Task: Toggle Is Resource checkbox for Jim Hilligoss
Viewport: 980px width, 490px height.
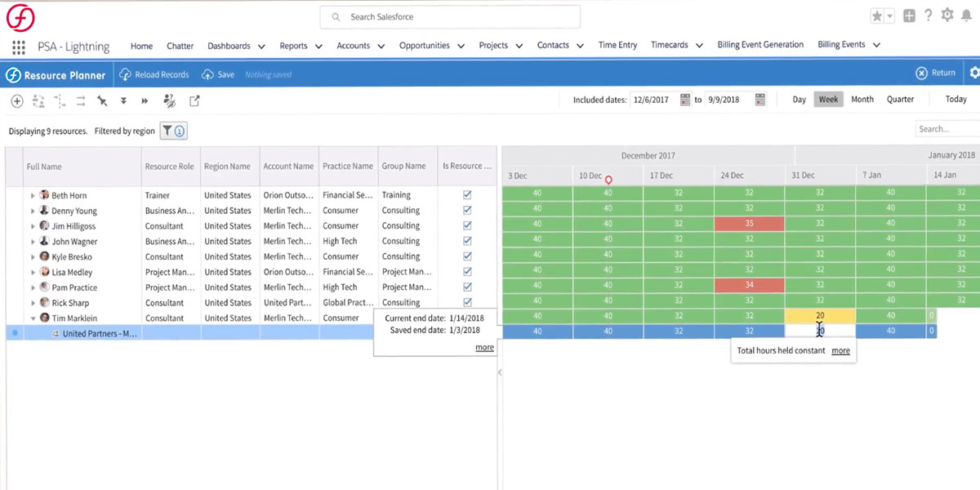Action: 467,226
